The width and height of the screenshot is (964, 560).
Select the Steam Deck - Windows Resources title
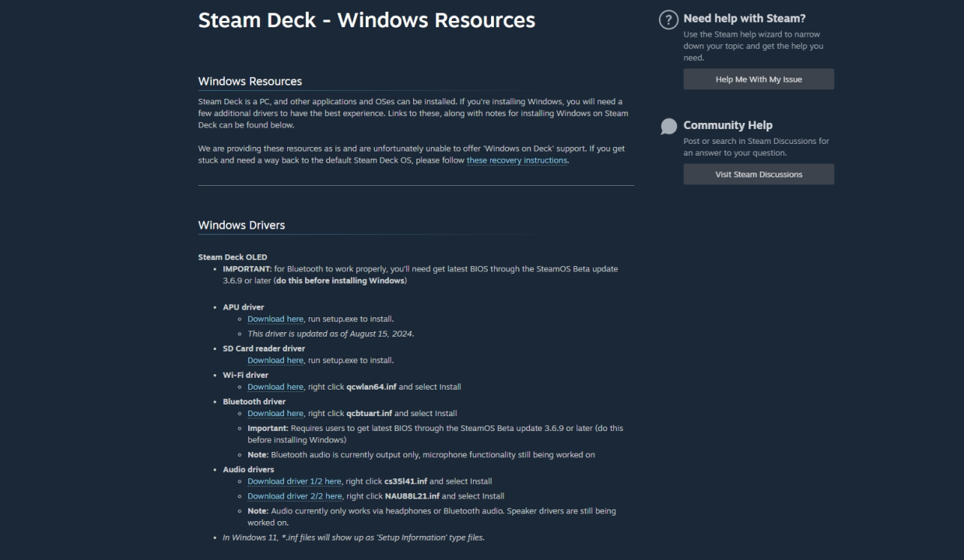coord(366,20)
